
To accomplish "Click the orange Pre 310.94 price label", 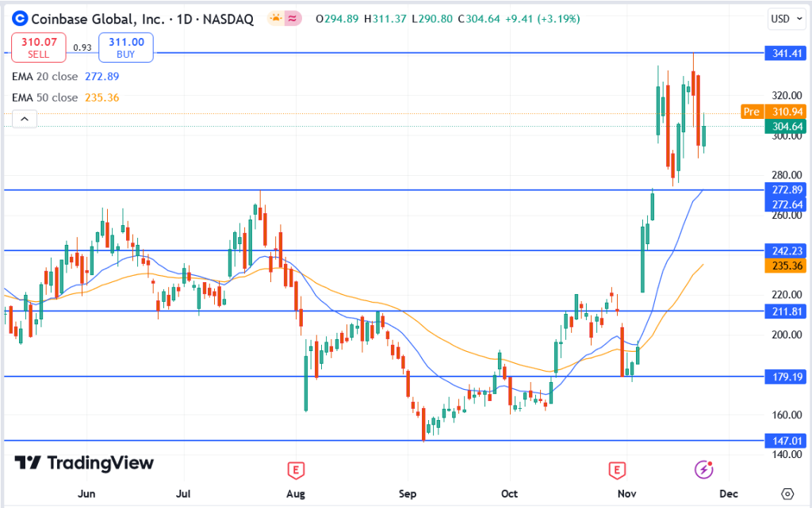I will coord(773,112).
